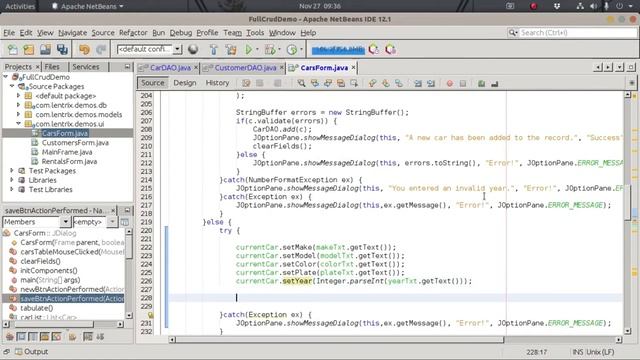Click the Shift Line Left icon
Viewport: 640px width, 360px height.
pos(418,83)
